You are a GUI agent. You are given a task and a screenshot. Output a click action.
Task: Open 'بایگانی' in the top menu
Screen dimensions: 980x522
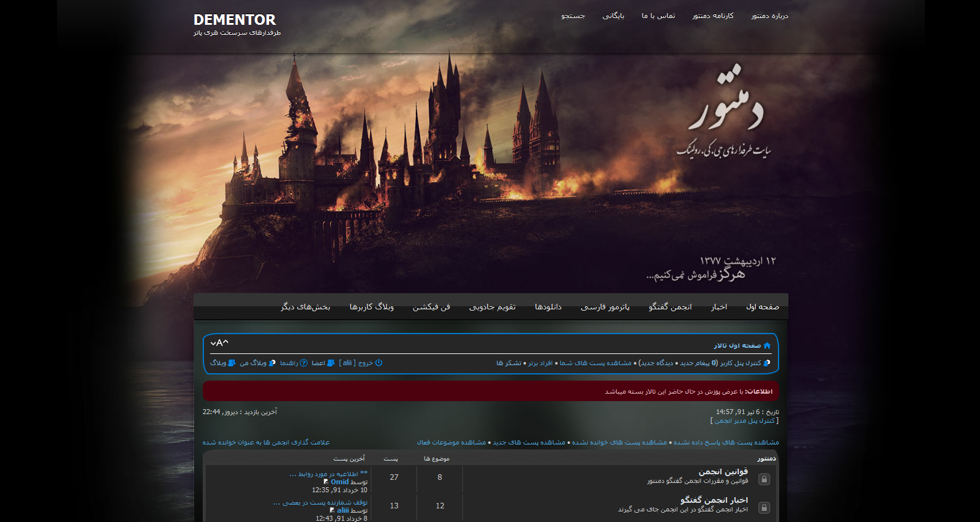(x=614, y=15)
